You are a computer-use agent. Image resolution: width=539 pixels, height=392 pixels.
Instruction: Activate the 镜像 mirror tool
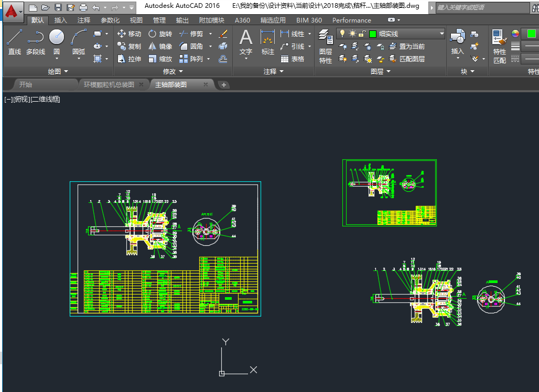(160, 47)
